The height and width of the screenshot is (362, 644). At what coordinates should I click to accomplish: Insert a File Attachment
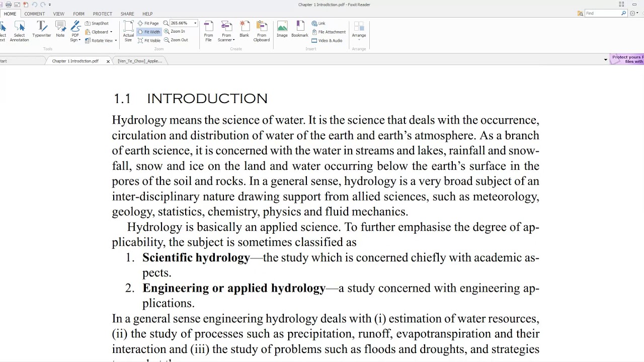coord(329,32)
